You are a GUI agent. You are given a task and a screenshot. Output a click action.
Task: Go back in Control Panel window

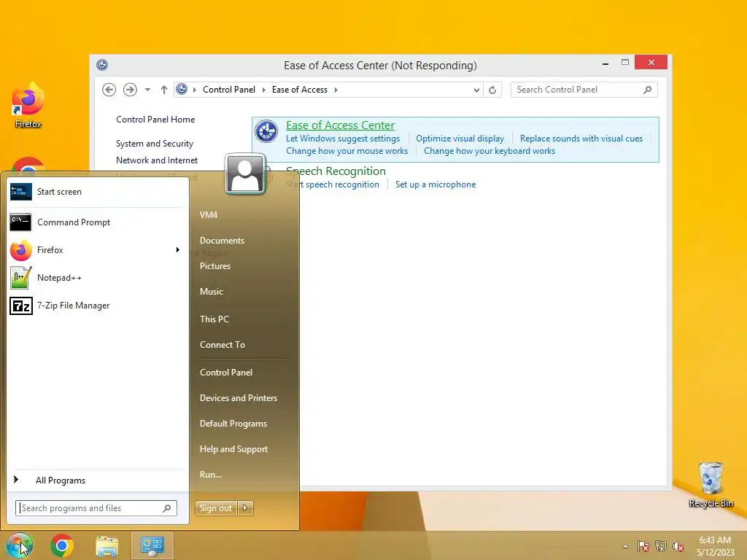[x=109, y=90]
